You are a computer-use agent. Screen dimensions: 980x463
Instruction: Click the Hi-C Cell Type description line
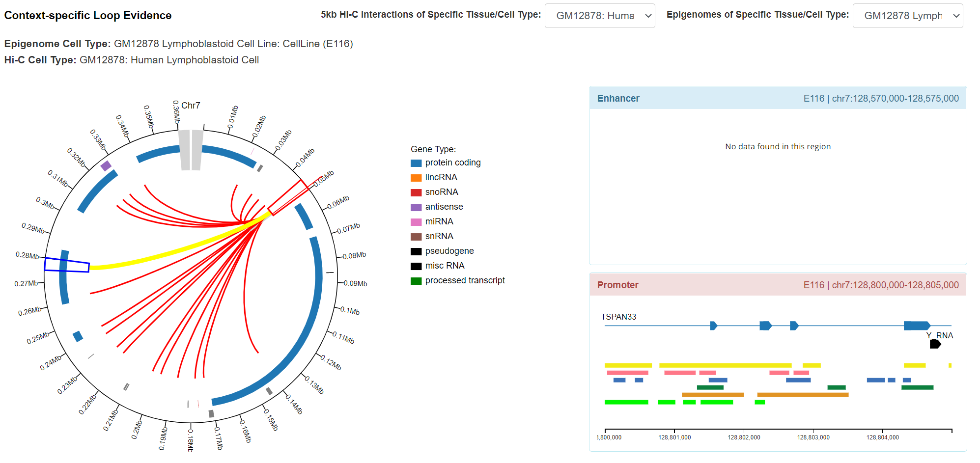click(132, 60)
